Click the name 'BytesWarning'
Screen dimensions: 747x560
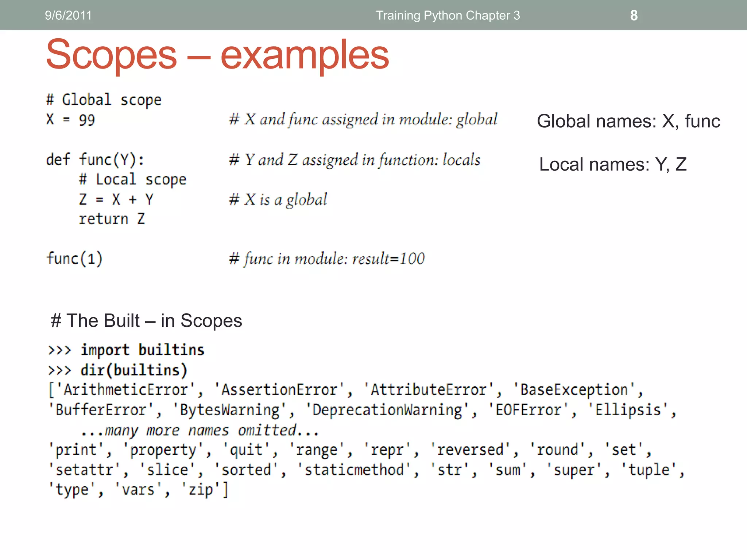point(230,410)
